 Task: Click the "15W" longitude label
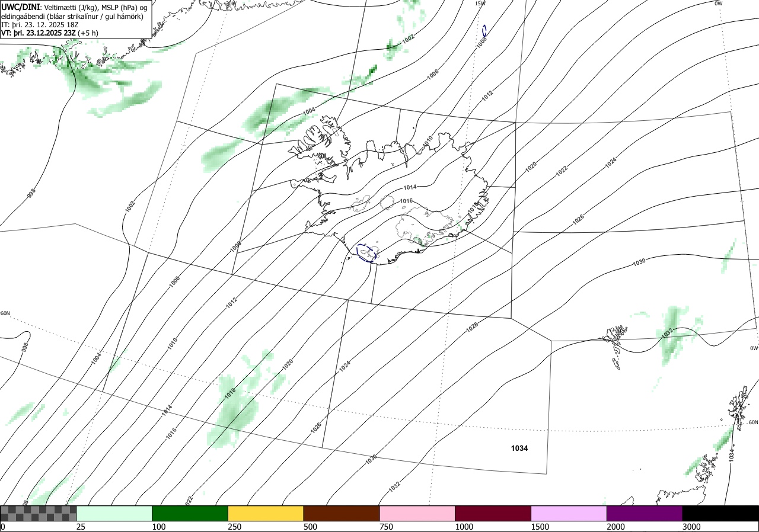(480, 4)
